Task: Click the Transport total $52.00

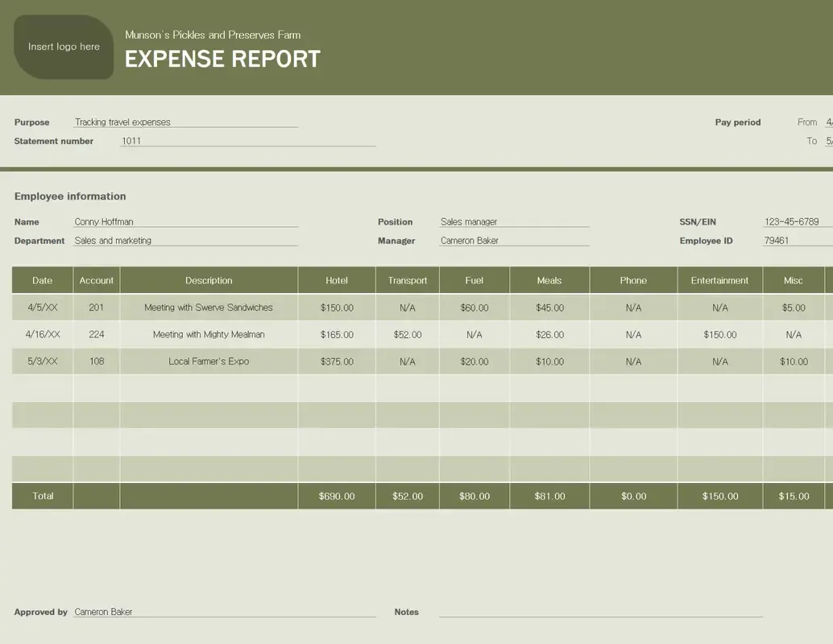Action: pyautogui.click(x=408, y=496)
